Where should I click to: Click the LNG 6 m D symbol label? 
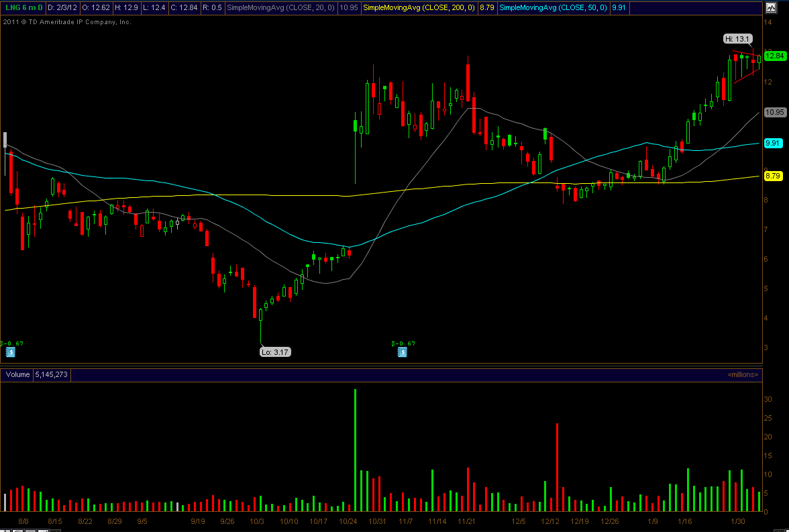[x=23, y=7]
